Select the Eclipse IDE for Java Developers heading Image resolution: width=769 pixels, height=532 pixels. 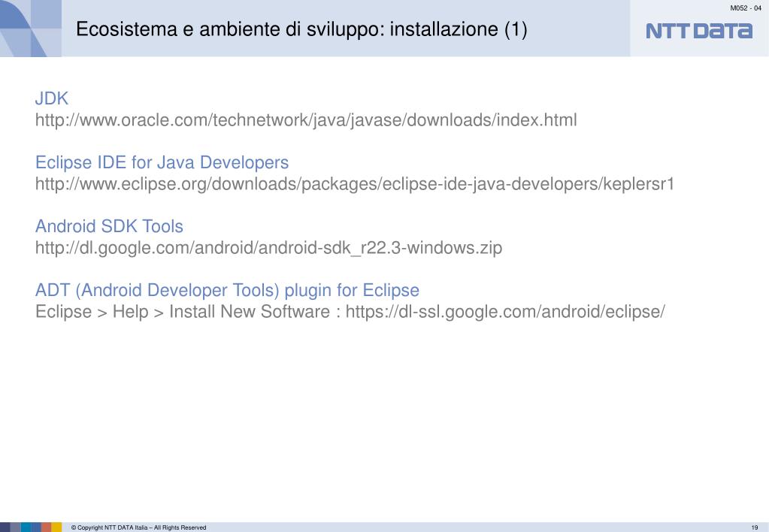(162, 162)
